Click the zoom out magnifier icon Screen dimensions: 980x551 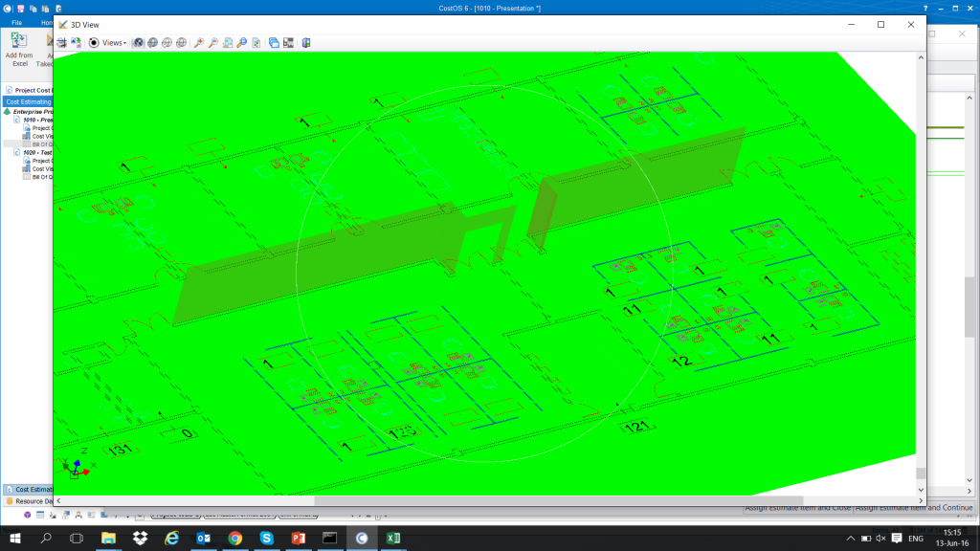click(x=213, y=42)
